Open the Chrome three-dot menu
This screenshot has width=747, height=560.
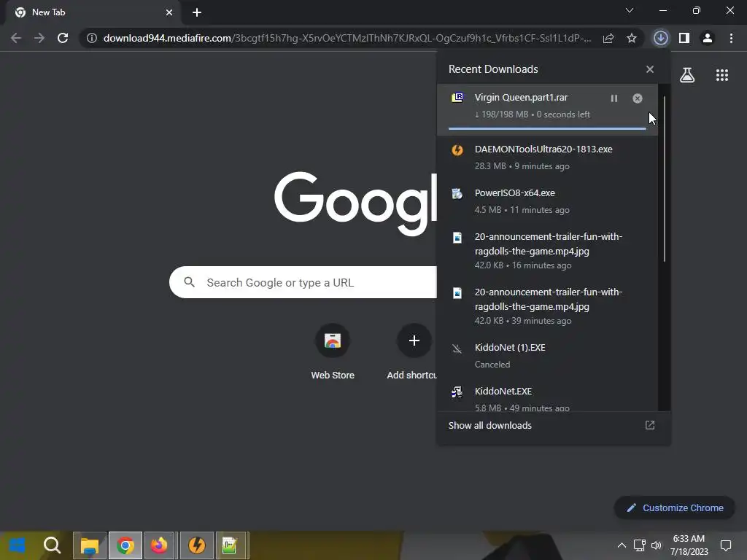point(731,38)
